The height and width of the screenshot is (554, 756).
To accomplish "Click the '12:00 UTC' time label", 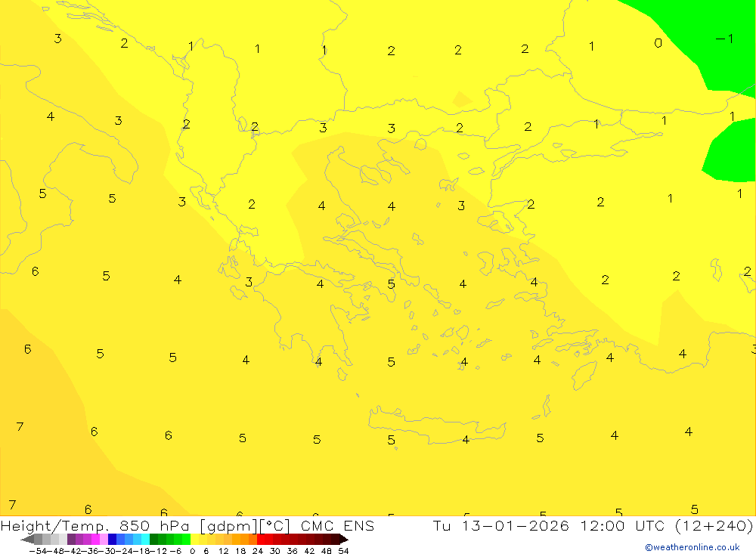I will pyautogui.click(x=622, y=525).
